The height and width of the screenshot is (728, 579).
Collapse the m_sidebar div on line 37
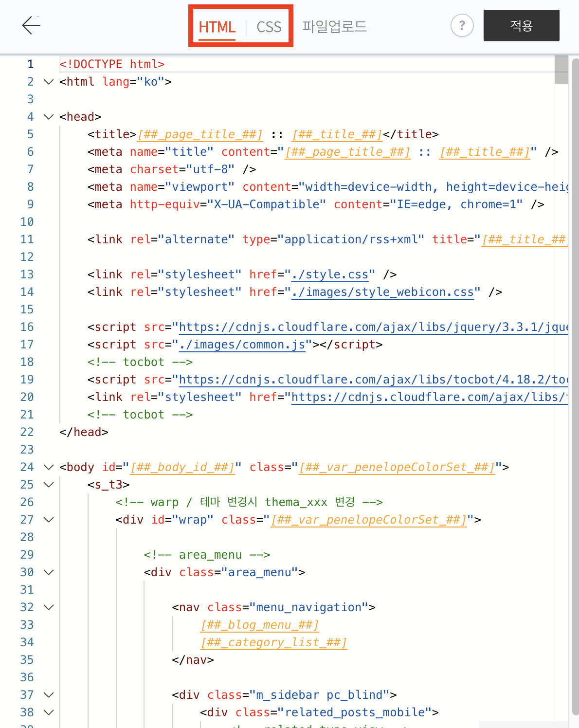pos(49,695)
